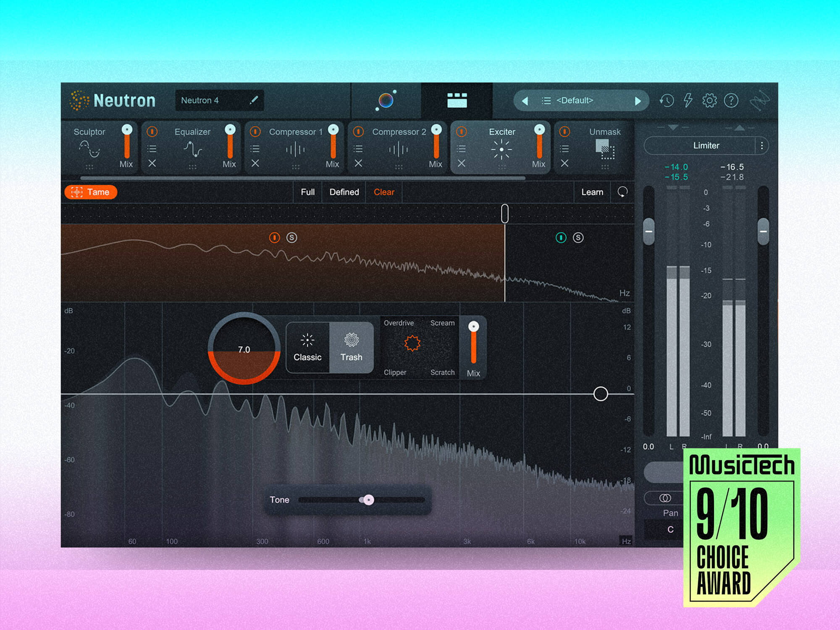Toggle Equalizer module power button

(152, 132)
